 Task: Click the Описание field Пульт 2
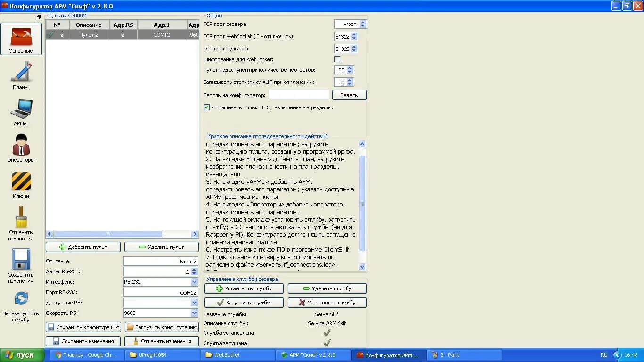pos(160,262)
